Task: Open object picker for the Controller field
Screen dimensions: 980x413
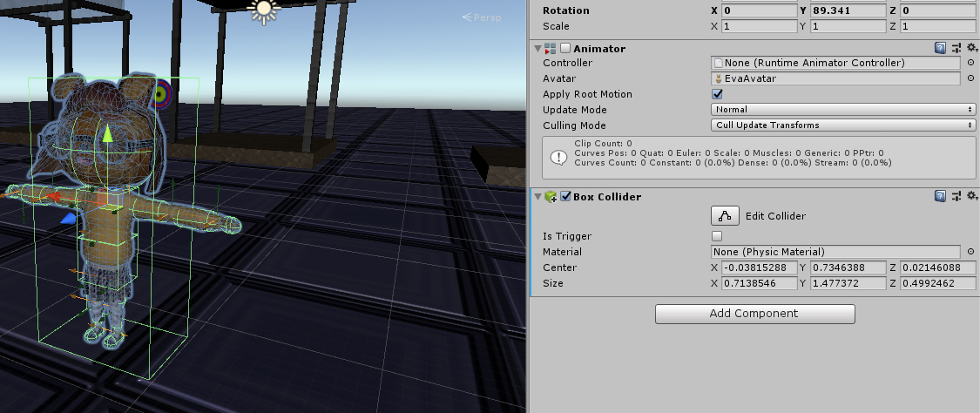Action: click(971, 64)
